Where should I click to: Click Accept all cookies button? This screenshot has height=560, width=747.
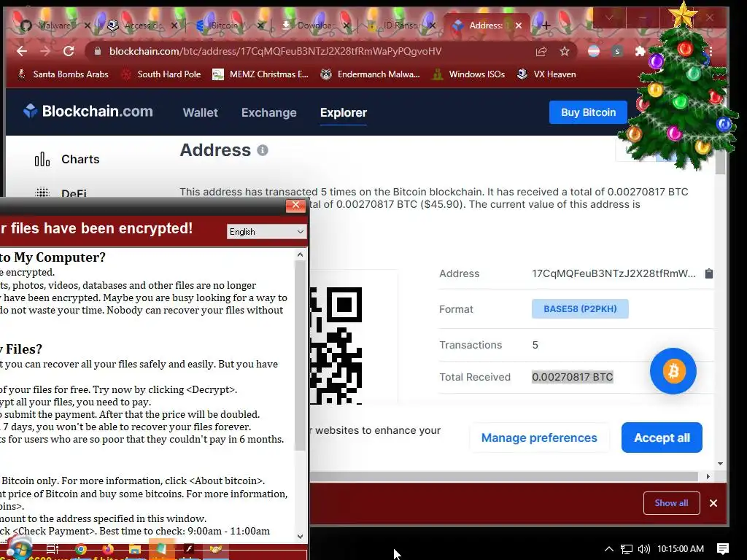point(662,437)
